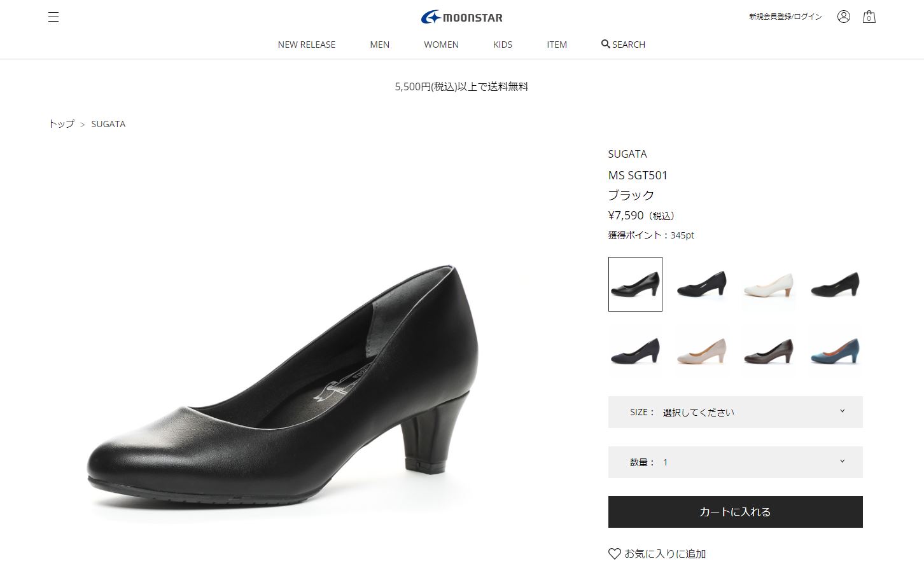Expand the 数量 quantity dropdown
Image resolution: width=924 pixels, height=578 pixels.
pyautogui.click(x=736, y=462)
